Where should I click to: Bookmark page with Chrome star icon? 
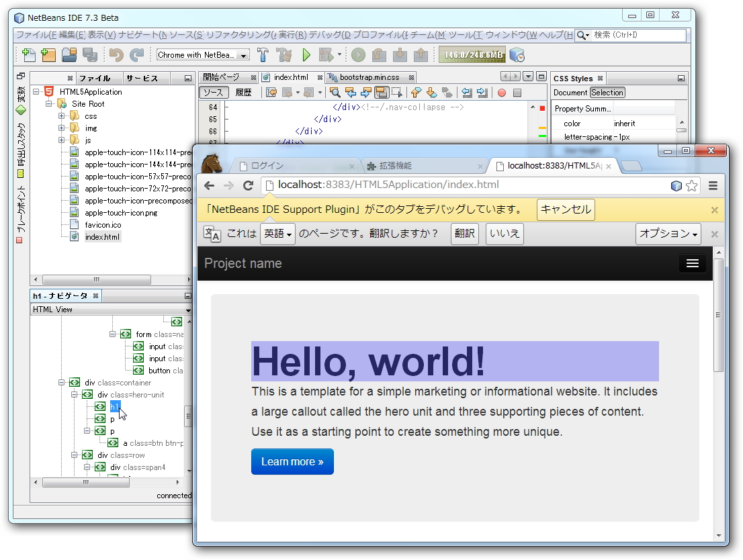(692, 186)
